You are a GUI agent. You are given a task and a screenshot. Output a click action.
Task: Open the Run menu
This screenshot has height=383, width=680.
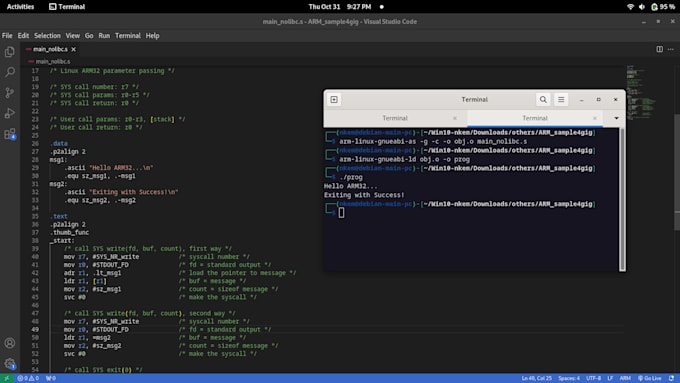click(104, 36)
